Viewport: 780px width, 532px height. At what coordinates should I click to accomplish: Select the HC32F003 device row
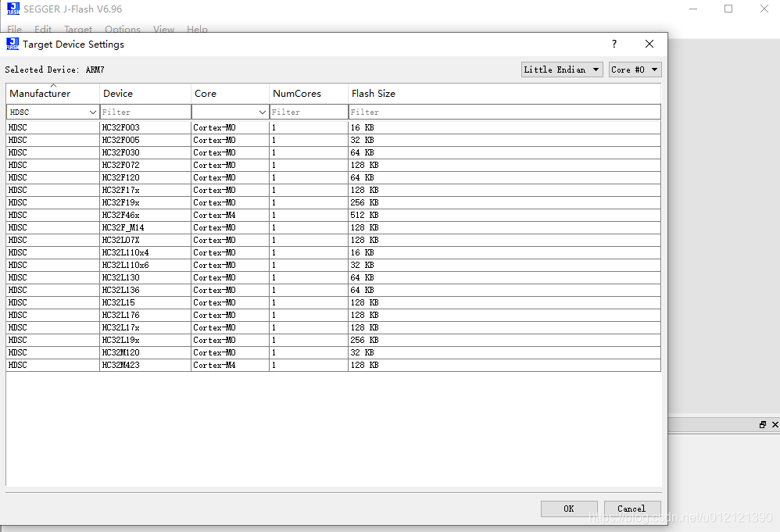(x=333, y=128)
